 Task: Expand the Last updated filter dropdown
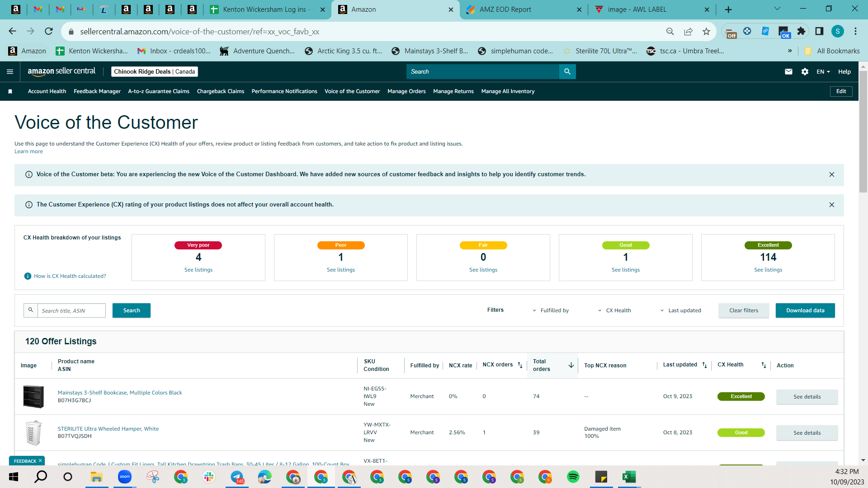pyautogui.click(x=680, y=310)
